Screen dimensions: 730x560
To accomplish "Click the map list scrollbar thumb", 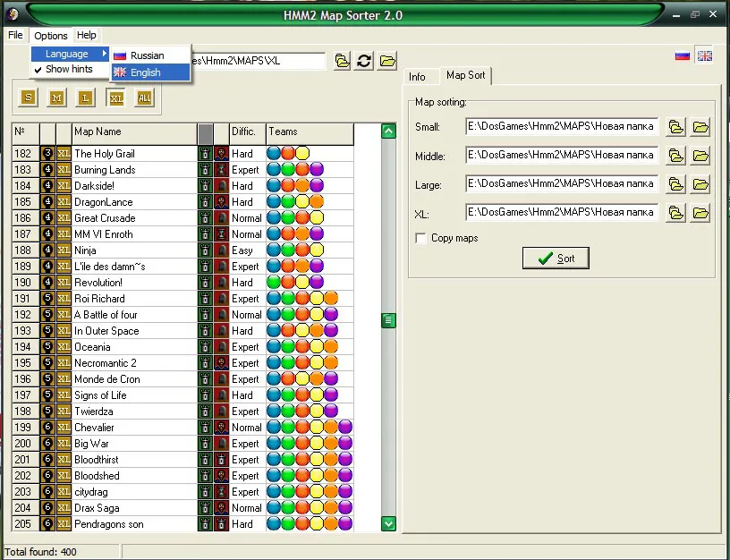I will pos(388,320).
